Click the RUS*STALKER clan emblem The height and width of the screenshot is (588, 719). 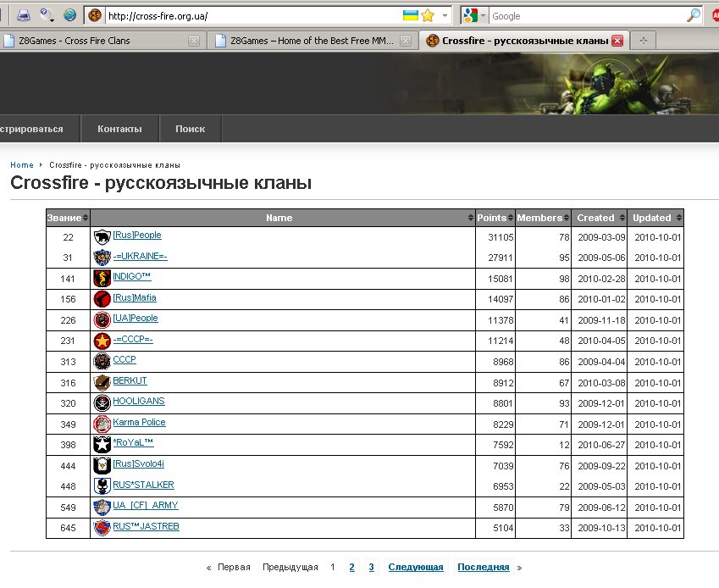(102, 486)
